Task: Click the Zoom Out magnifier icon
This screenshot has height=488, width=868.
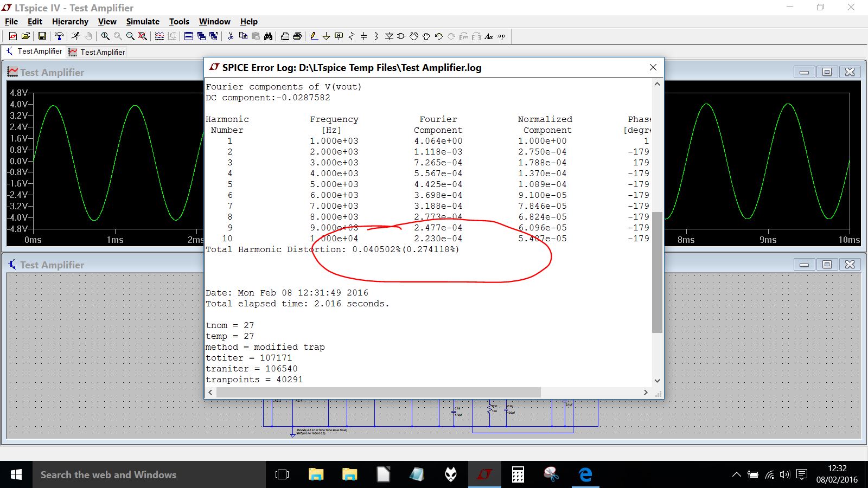Action: pos(130,36)
